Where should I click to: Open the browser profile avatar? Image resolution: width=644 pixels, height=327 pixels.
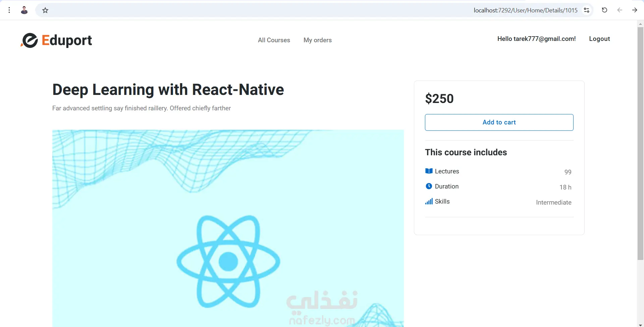click(24, 10)
